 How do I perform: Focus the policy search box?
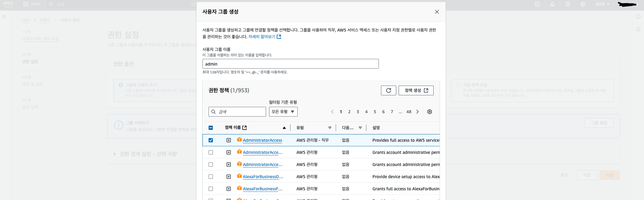point(237,112)
